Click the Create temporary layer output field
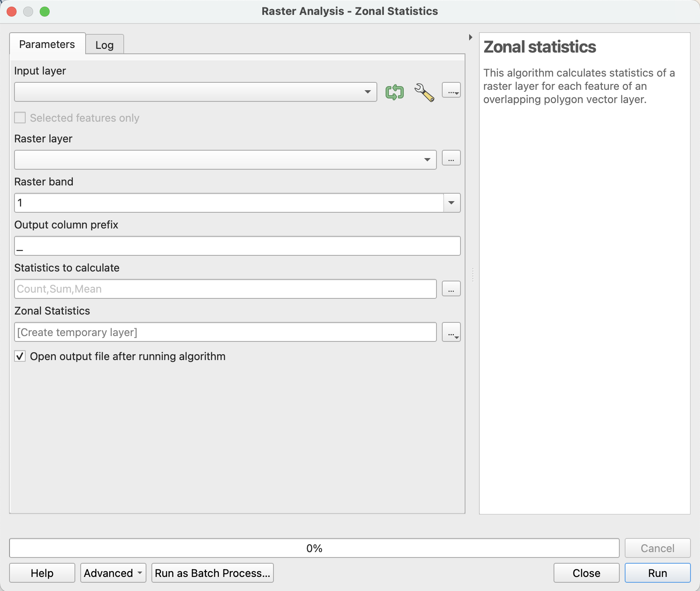This screenshot has height=591, width=700. 225,332
